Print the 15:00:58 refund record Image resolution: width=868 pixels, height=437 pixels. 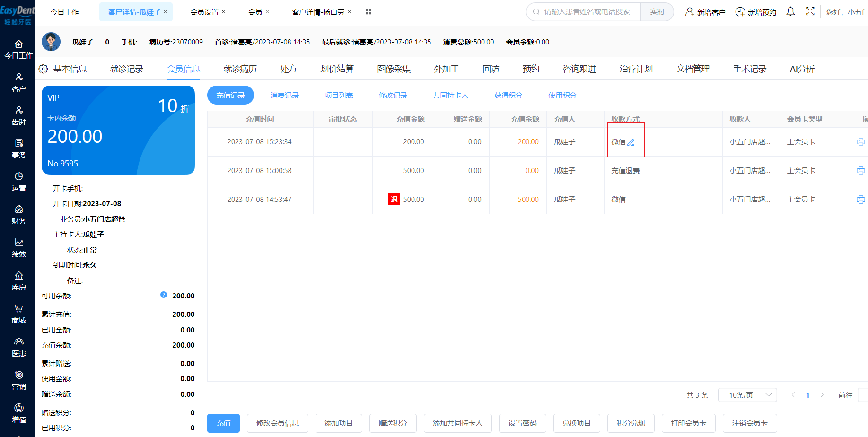coord(860,171)
